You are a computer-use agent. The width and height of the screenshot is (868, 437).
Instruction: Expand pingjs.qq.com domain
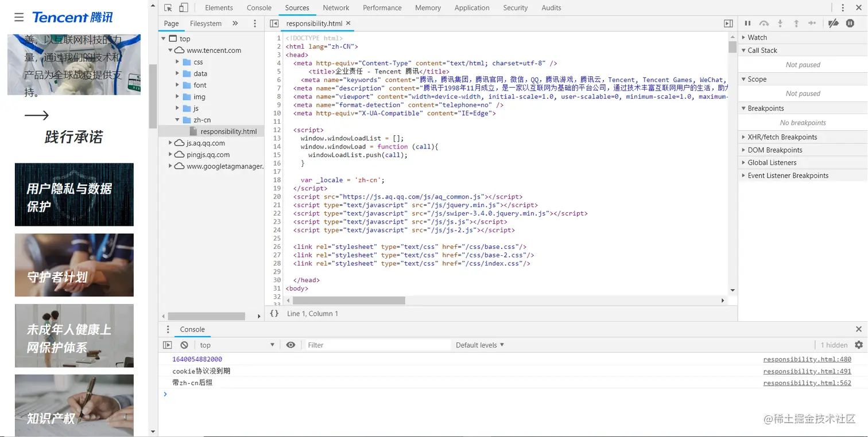(170, 154)
